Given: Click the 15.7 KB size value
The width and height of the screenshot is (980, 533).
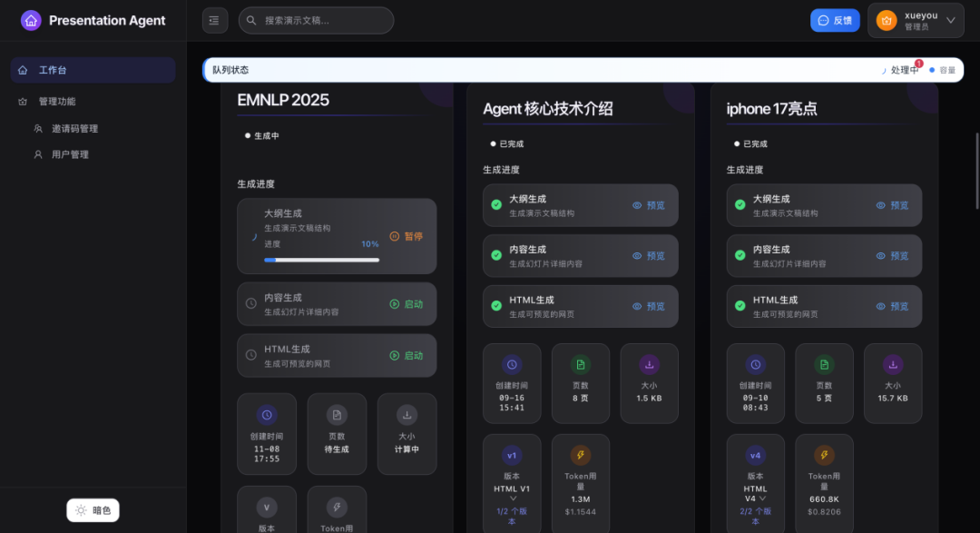Looking at the screenshot, I should (893, 398).
